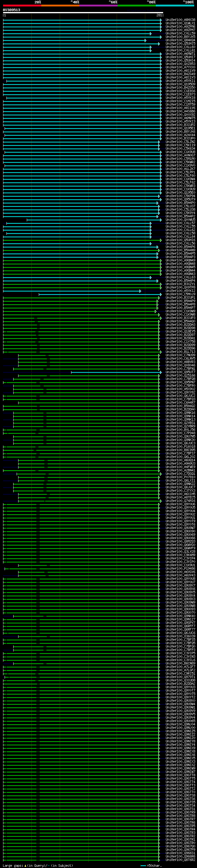Select hit label UniRef100_B3IUP1
The image size is (197, 868).
[180, 297]
